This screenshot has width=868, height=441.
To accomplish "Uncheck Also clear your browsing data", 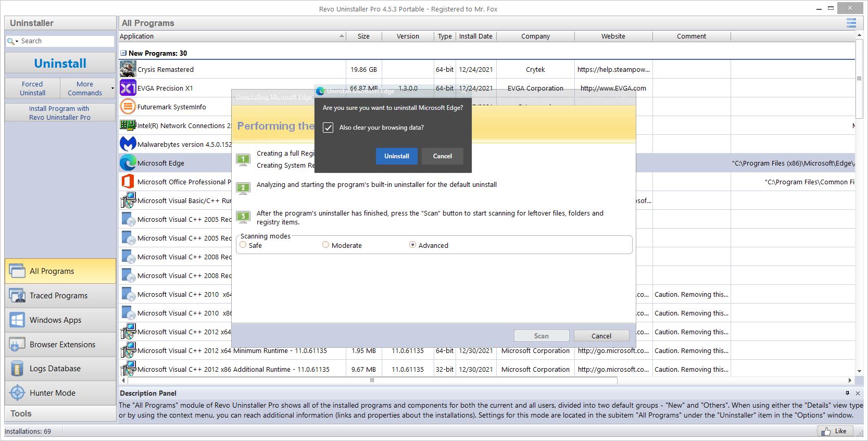I will 328,128.
